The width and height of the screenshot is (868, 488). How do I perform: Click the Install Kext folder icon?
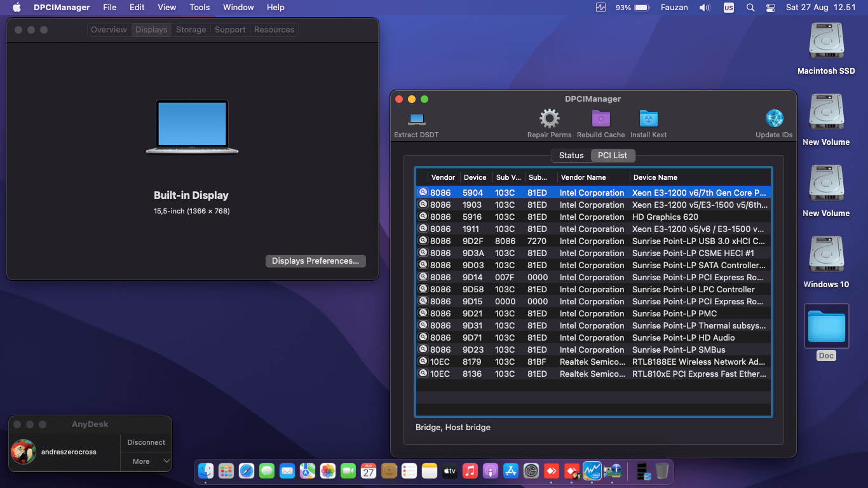pos(648,119)
